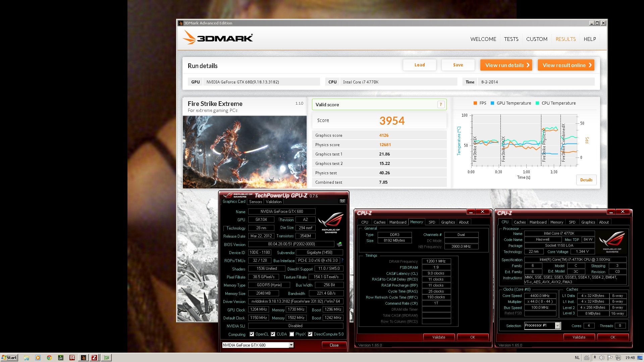Switch to CPU-Z taskbar button
Viewport: 644px width, 362px height.
pyautogui.click(x=95, y=358)
